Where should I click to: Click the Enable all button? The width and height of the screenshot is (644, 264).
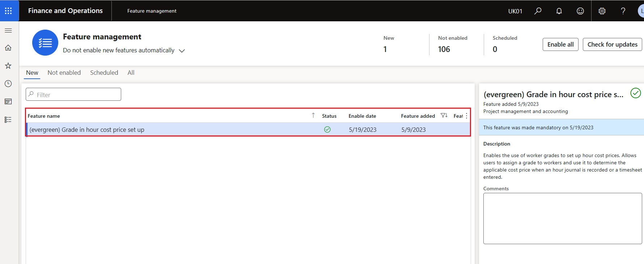point(560,44)
